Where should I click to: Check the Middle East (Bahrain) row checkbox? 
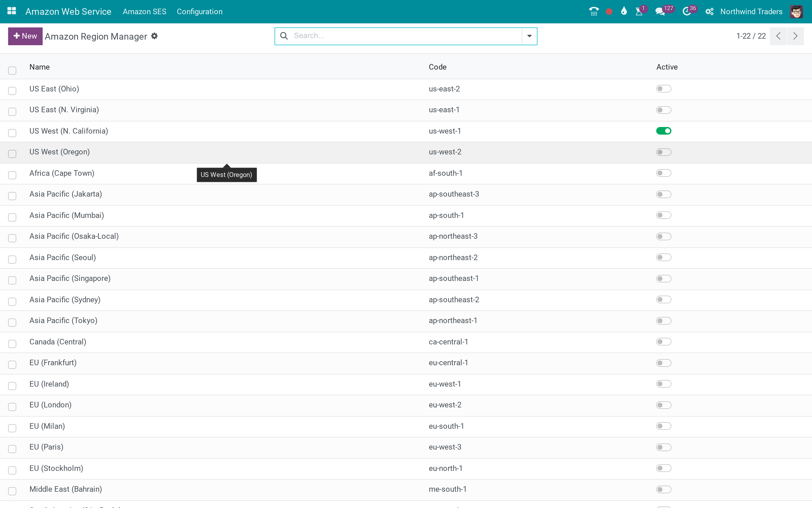click(12, 491)
